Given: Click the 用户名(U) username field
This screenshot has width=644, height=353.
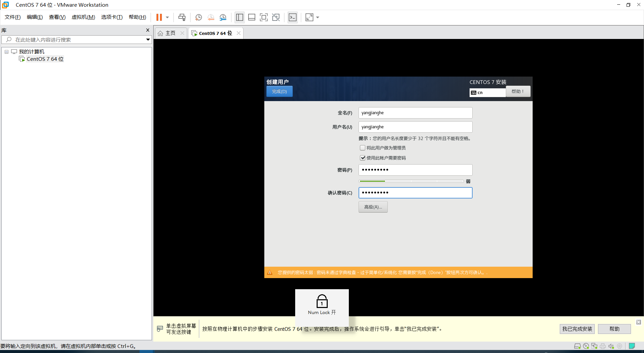Looking at the screenshot, I should pyautogui.click(x=415, y=127).
